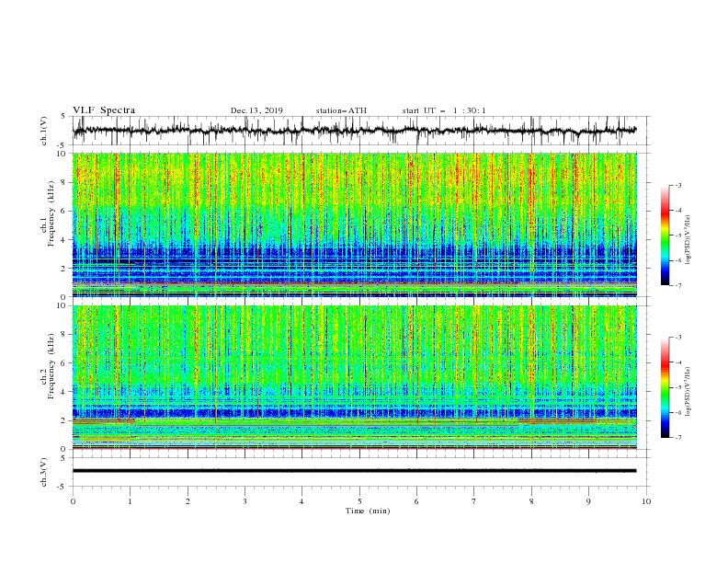The height and width of the screenshot is (563, 728).
Task: Click time axis tick label '7'
Action: click(x=474, y=501)
